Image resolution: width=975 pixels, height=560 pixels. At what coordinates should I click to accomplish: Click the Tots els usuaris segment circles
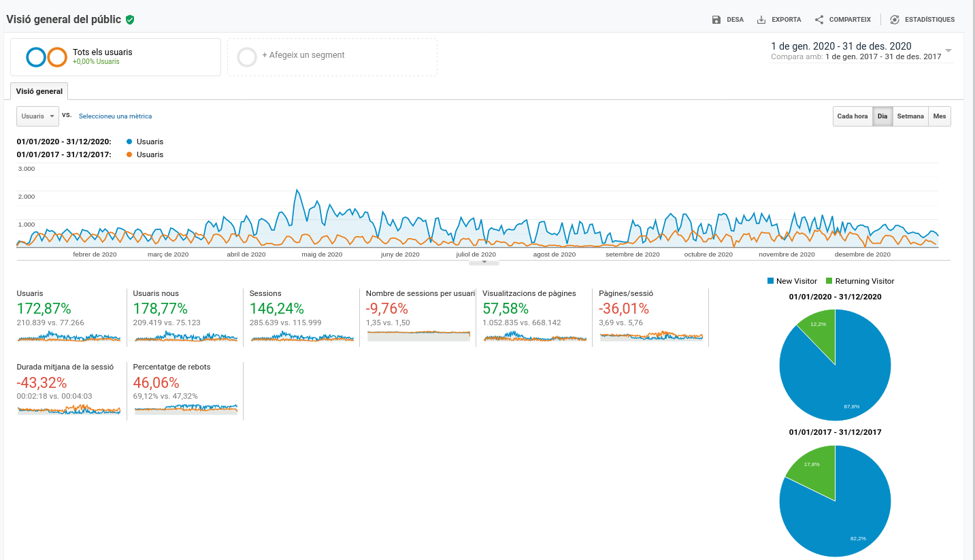46,57
